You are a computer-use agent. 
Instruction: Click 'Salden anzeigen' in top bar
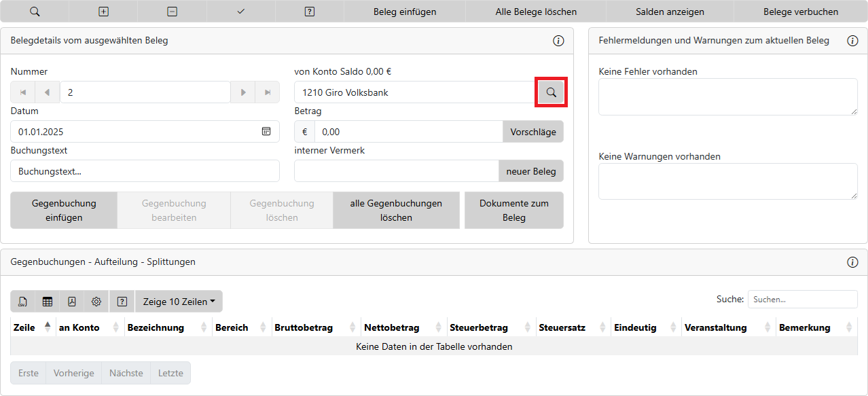click(670, 12)
